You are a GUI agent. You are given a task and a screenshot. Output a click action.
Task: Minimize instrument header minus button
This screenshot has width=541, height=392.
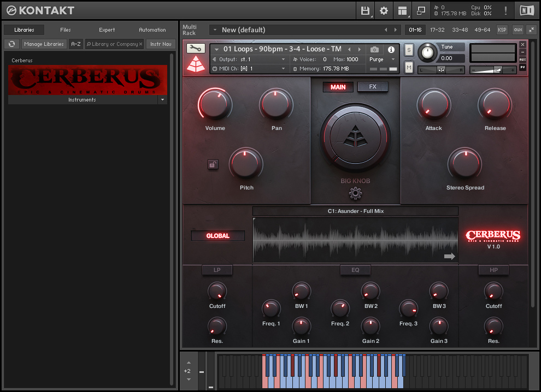523,52
